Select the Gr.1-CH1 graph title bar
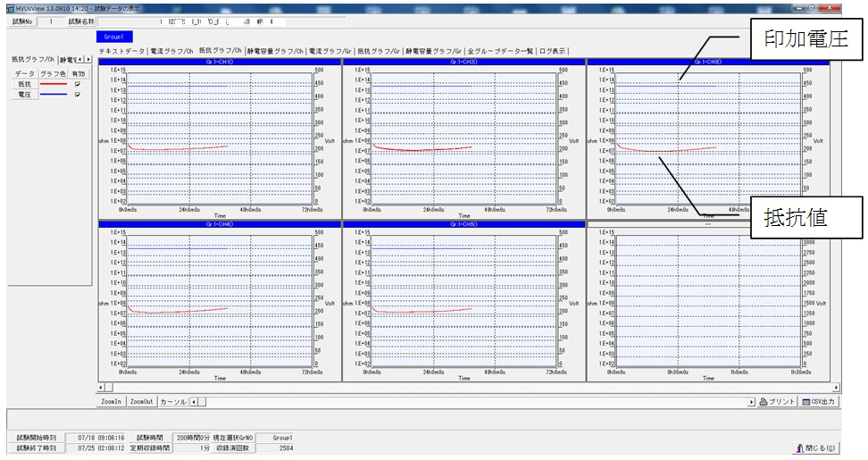 coord(220,62)
